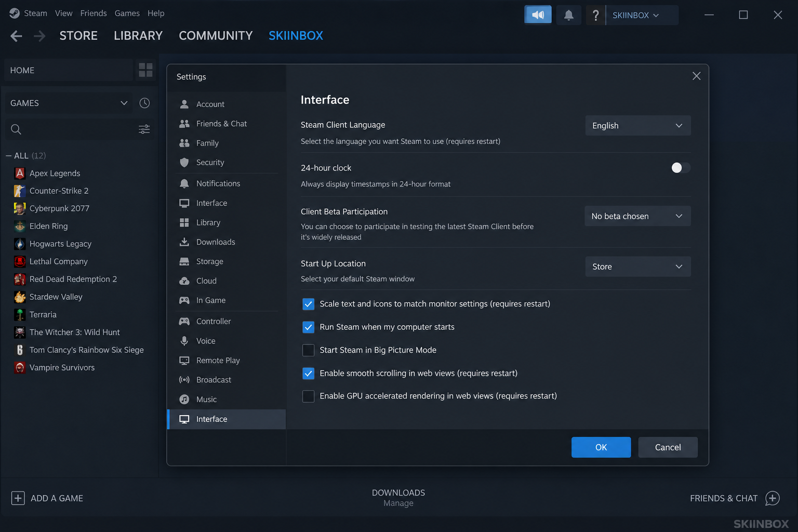
Task: Click the Apex Legends game icon
Action: [x=20, y=173]
